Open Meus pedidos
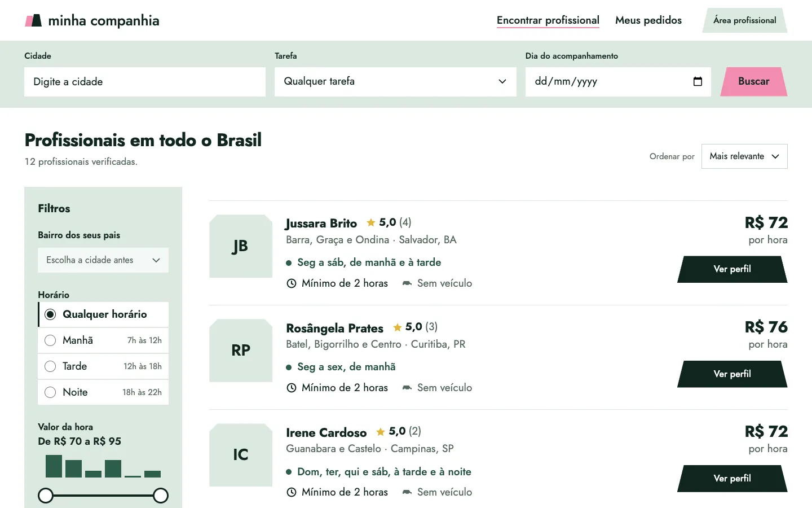The width and height of the screenshot is (812, 508). pos(648,20)
